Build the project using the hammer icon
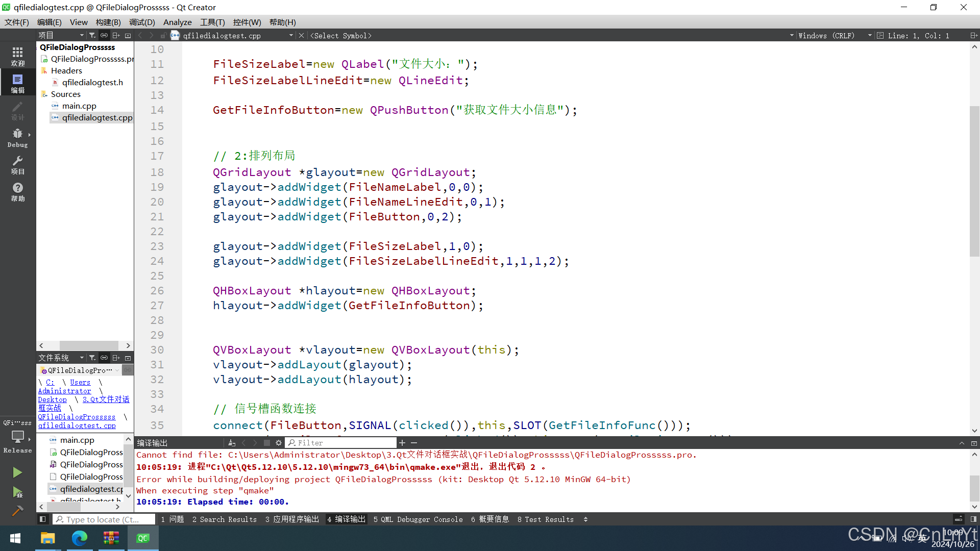Screen dimensions: 980x551 point(17,510)
